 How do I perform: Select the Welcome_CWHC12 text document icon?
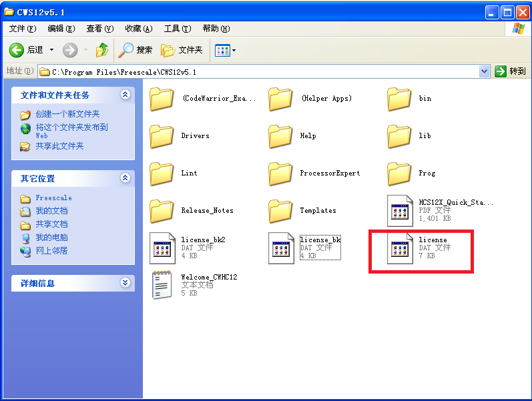(x=162, y=285)
